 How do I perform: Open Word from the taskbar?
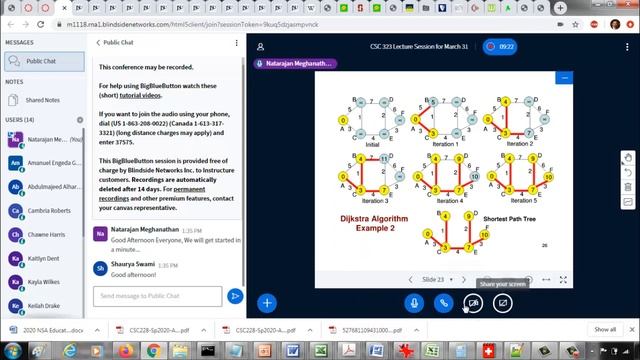pos(293,351)
